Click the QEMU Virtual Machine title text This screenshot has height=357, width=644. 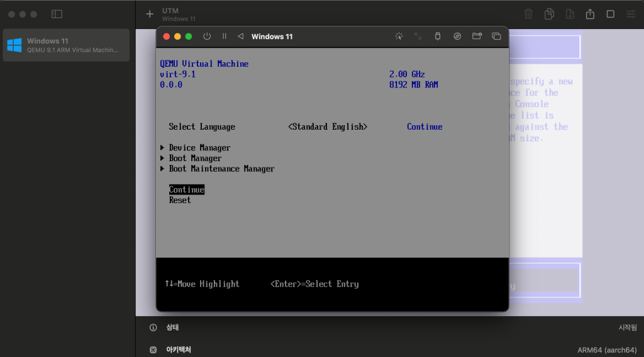[x=204, y=64]
